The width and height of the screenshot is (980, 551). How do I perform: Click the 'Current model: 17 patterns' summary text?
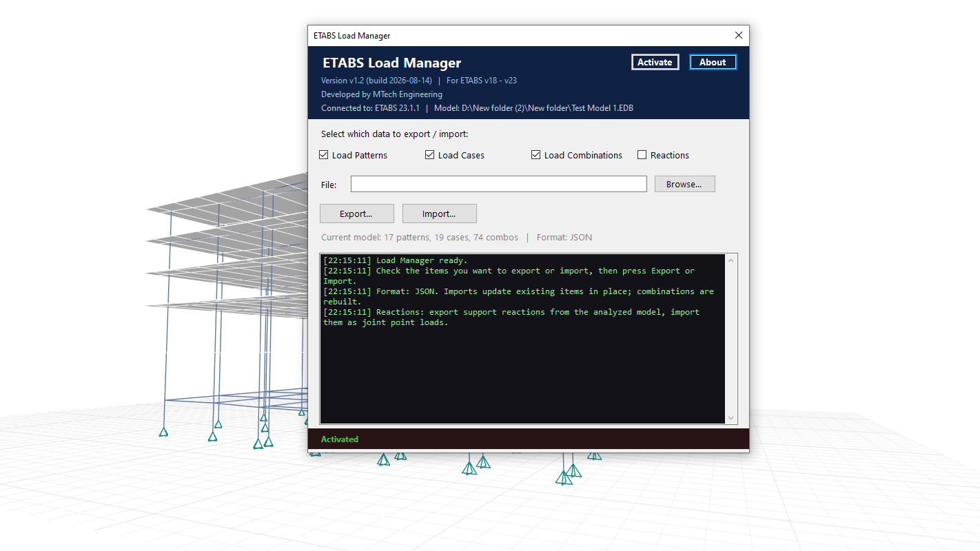click(x=420, y=238)
